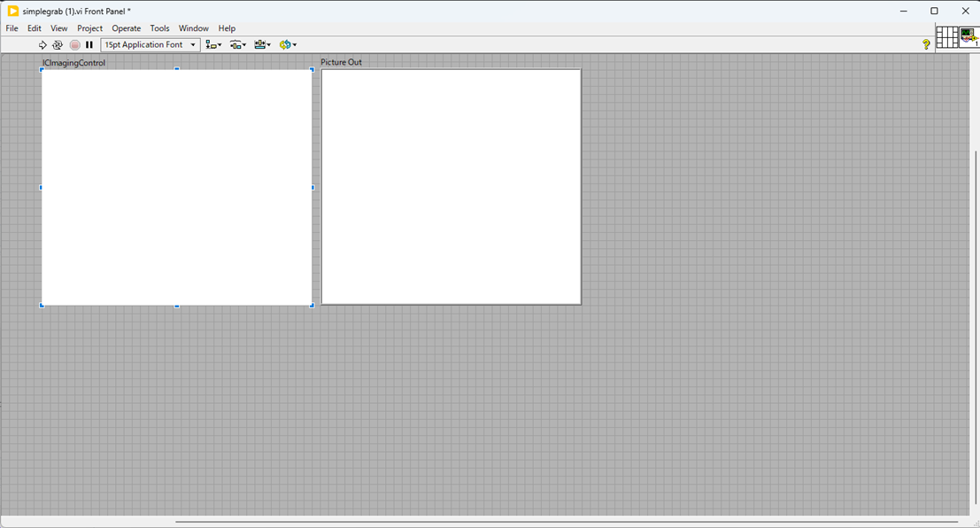The image size is (980, 528).
Task: Open the Reorder objects menu
Action: (288, 45)
